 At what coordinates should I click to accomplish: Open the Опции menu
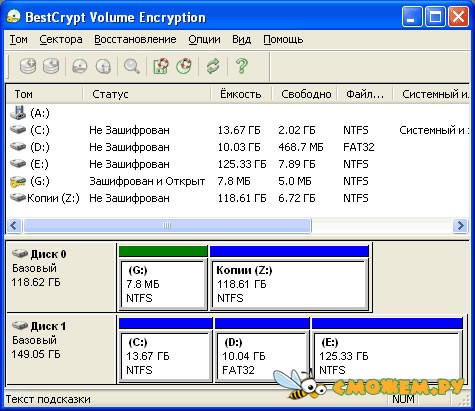[204, 39]
